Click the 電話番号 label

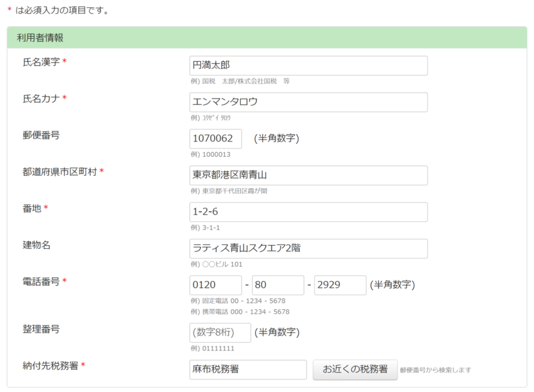(x=41, y=281)
